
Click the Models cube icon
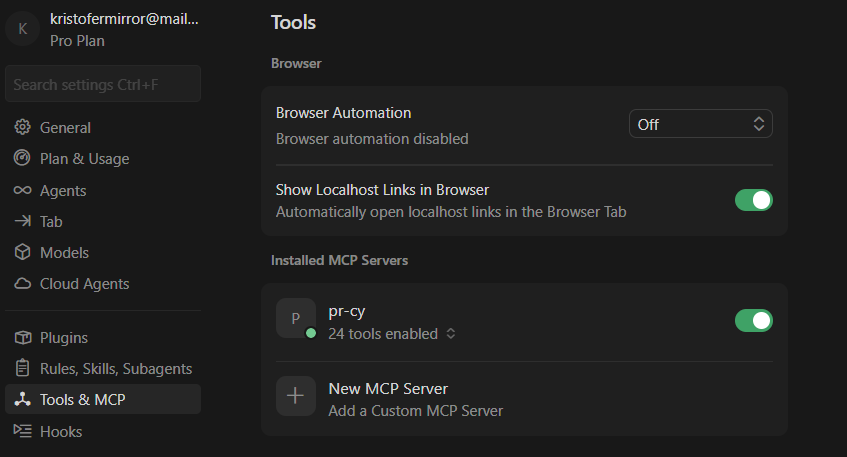22,253
